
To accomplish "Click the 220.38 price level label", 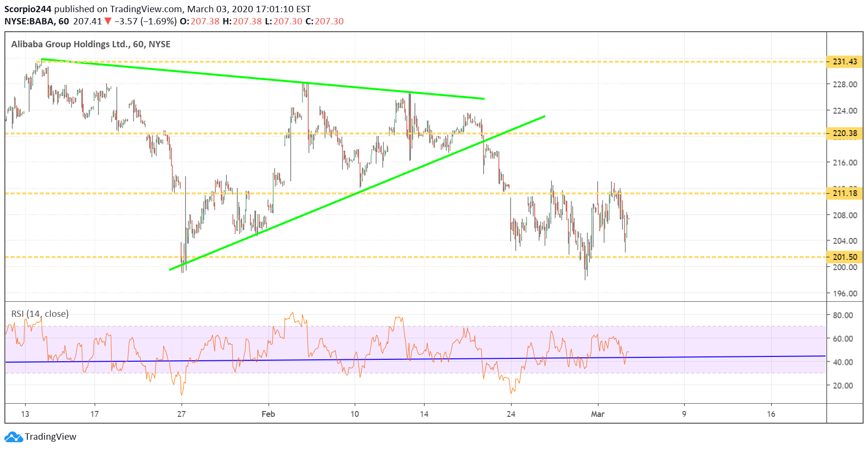I will click(844, 133).
